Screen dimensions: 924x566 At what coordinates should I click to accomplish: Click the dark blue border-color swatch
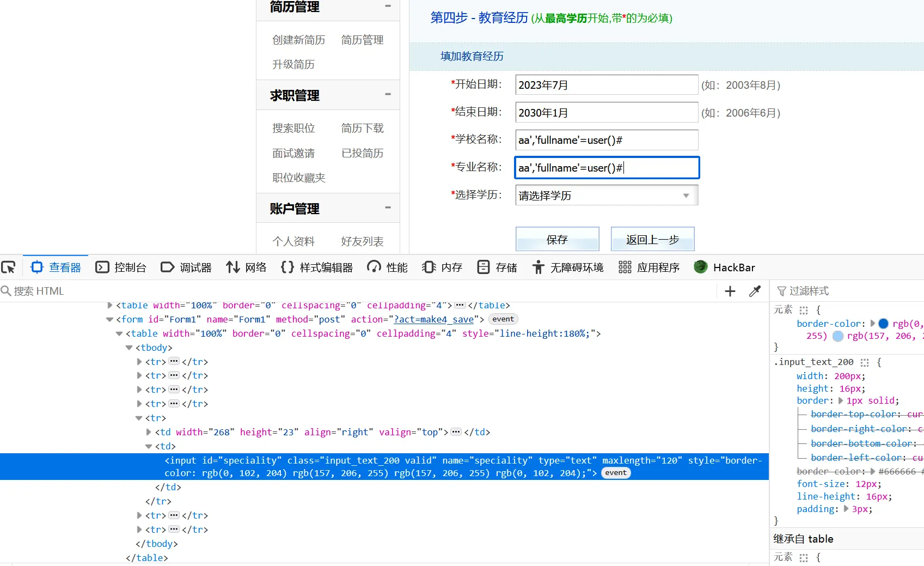tap(883, 324)
